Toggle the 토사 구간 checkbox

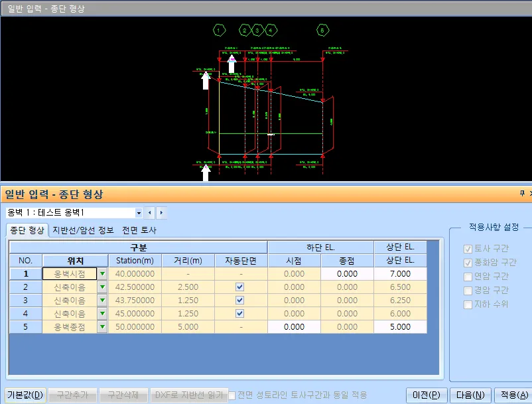[x=468, y=249]
